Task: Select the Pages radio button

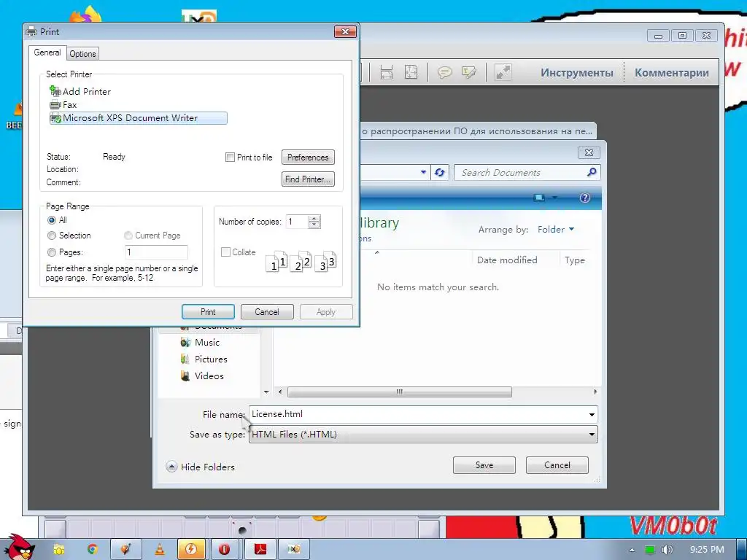Action: click(x=52, y=252)
